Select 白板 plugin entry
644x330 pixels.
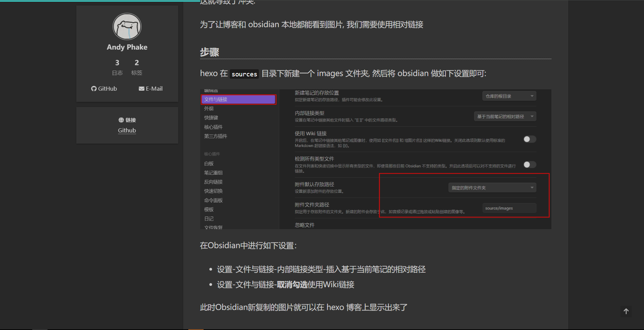click(x=209, y=164)
